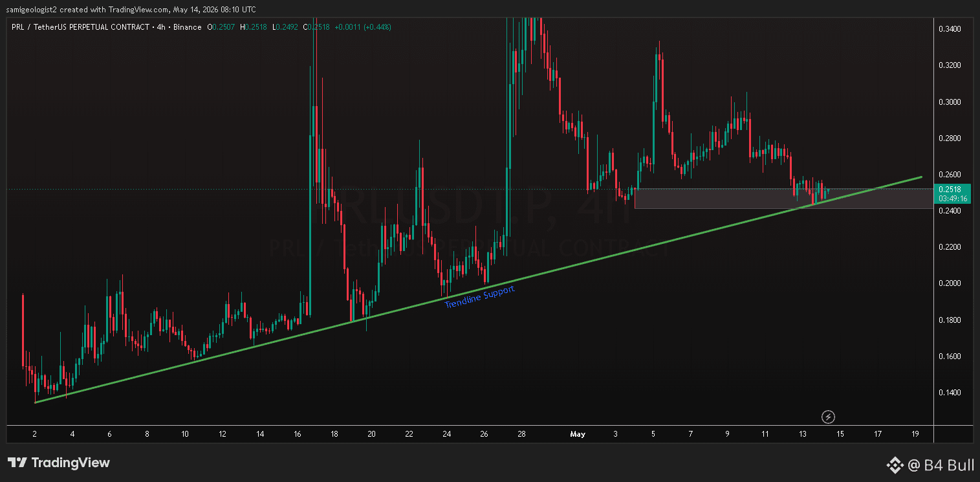Click the lightning bolt icon near the time axis
Screen dimensions: 980x482
click(828, 417)
